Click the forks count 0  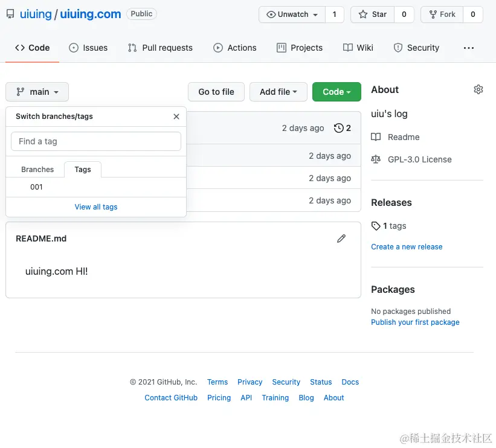pos(473,14)
